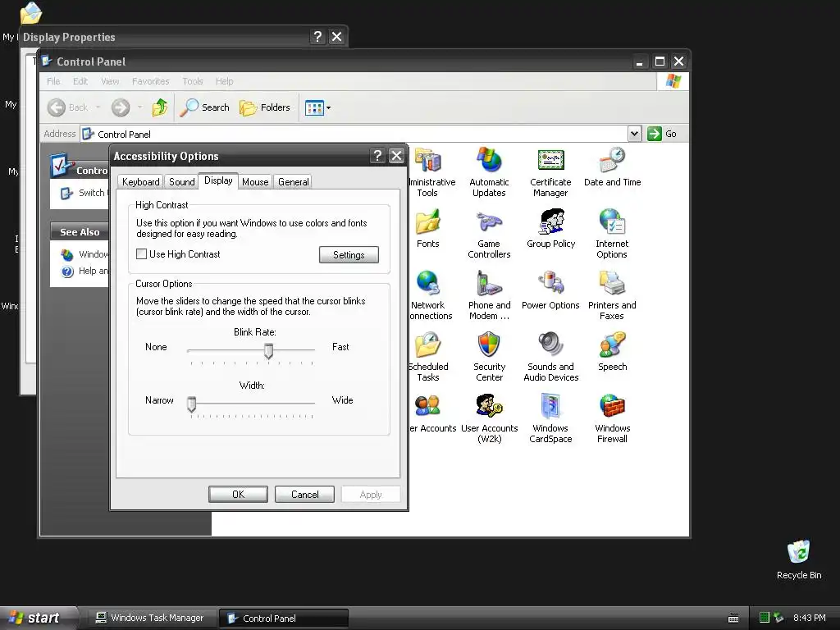Open the User Accounts icon
The width and height of the screenshot is (840, 630).
tap(431, 413)
